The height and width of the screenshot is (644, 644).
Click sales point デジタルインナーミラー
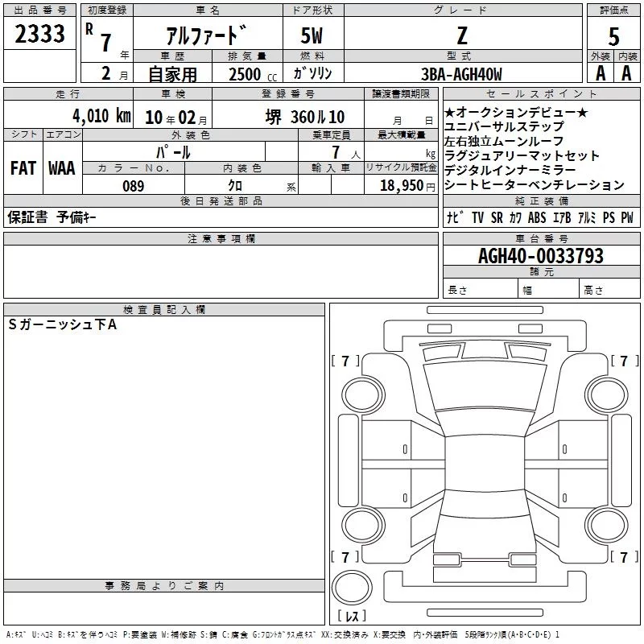(x=510, y=170)
